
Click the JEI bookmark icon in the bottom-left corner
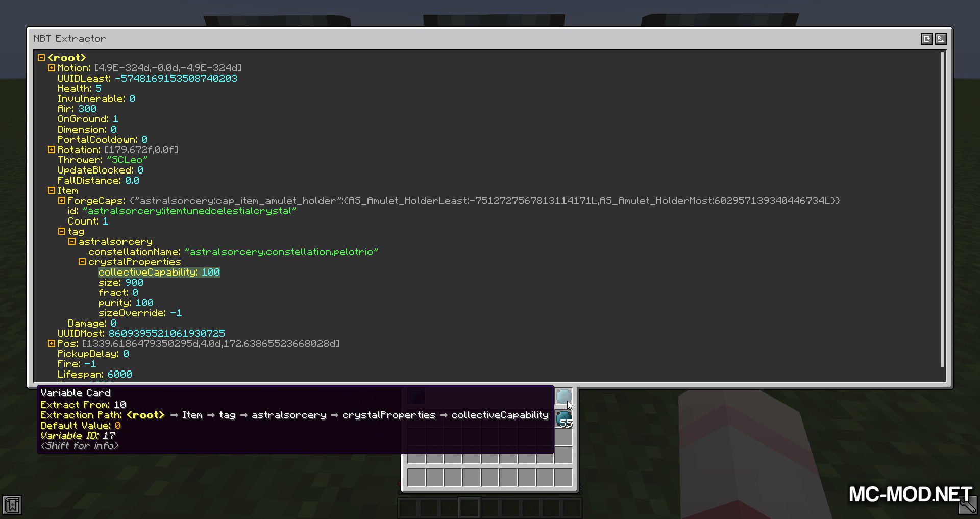(12, 505)
